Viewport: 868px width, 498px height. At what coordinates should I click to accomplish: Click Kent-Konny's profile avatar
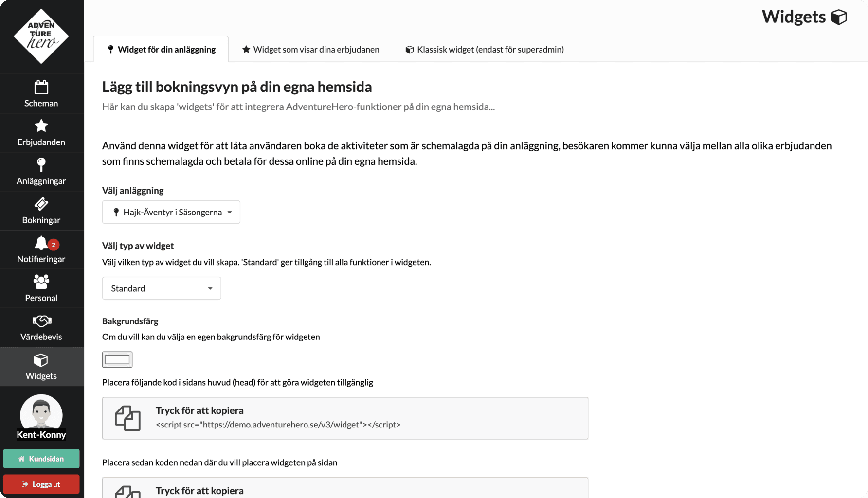[x=41, y=415]
